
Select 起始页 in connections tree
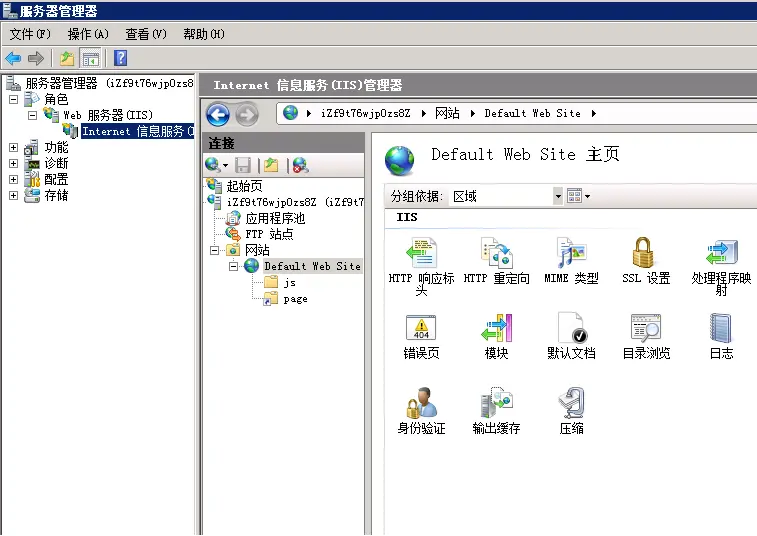point(245,186)
